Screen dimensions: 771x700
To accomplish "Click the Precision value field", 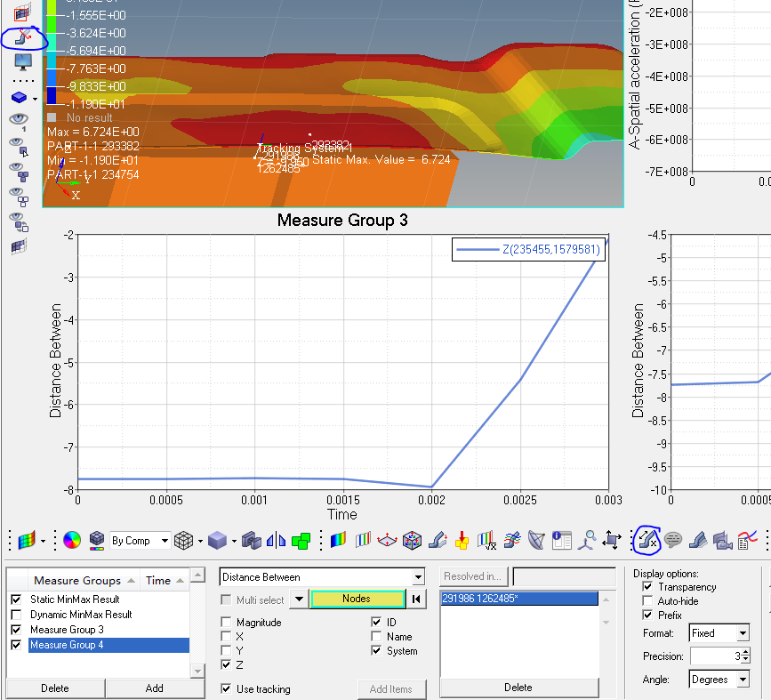I will [x=714, y=656].
